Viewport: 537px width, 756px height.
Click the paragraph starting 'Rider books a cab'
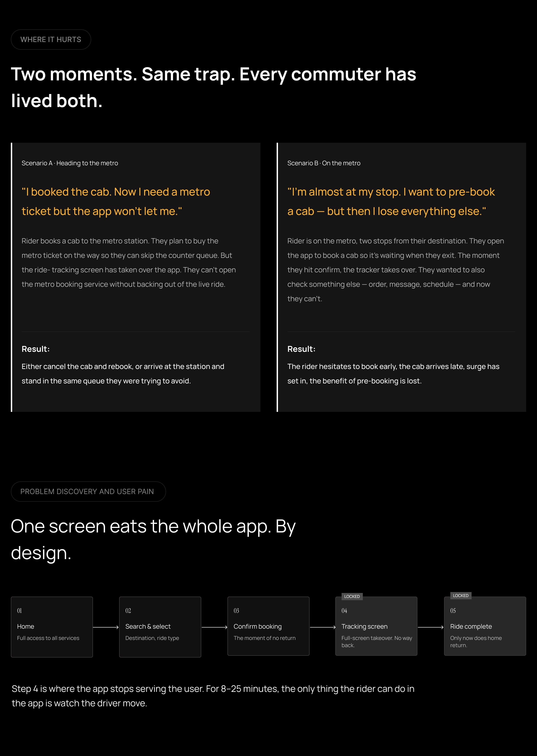129,262
